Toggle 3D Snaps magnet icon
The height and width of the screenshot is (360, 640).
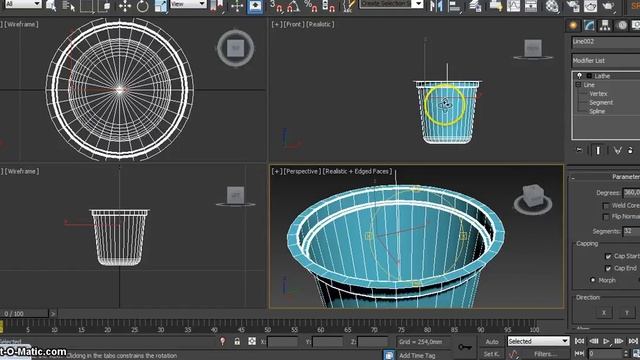(x=276, y=6)
